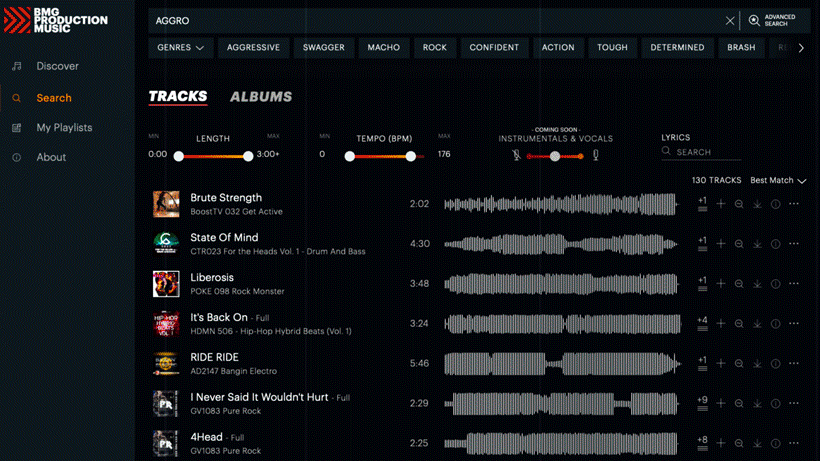Open album BoostTV 032 Get Active
Viewport: 820px width, 461px height.
tap(236, 212)
